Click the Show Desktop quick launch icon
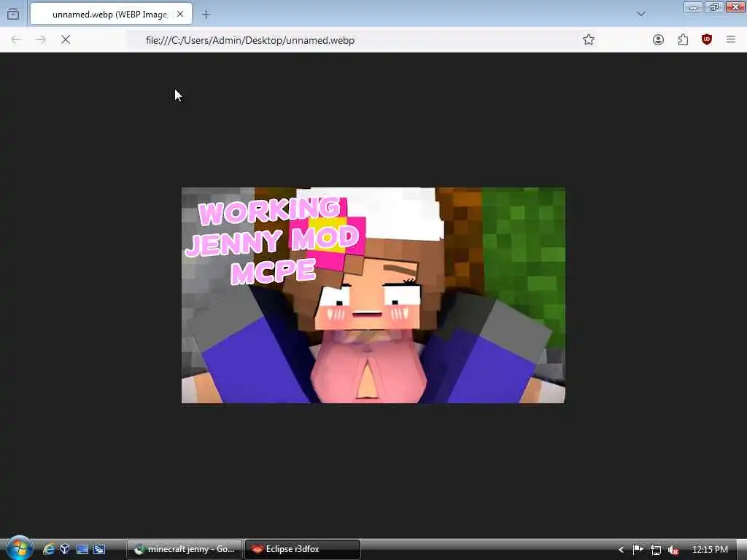Viewport: 747px width, 560px height. 82,550
